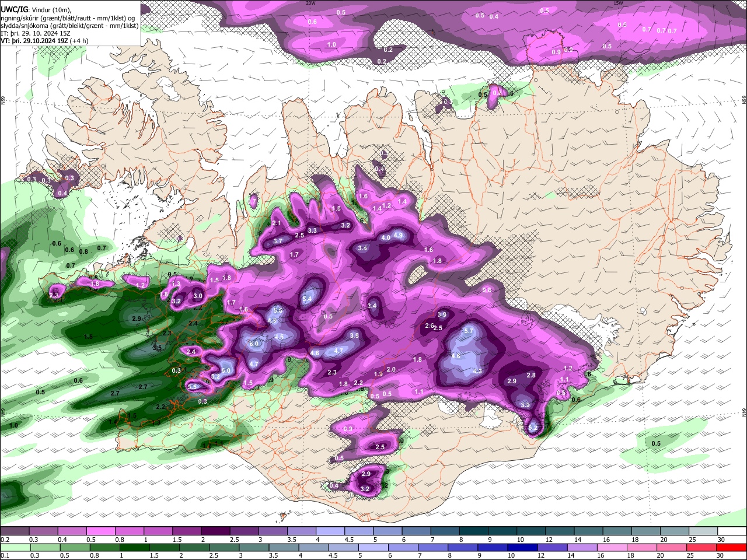The image size is (747, 560).
Task: Click the 64N latitude label on right edge
Action: (744, 412)
